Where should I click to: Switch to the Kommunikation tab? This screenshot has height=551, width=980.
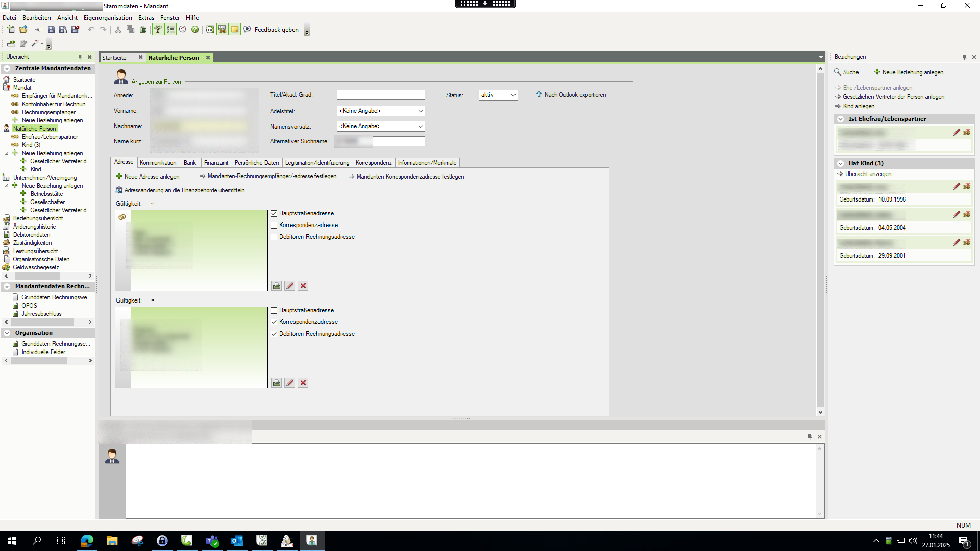[158, 163]
